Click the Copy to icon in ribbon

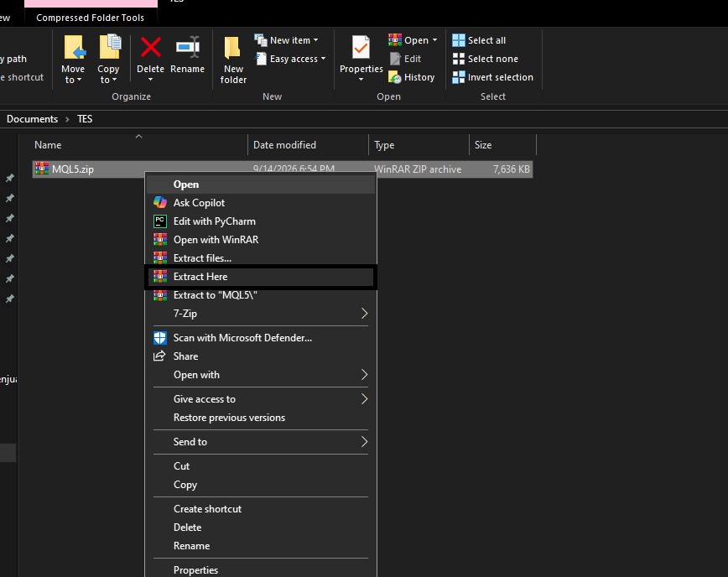[x=110, y=47]
